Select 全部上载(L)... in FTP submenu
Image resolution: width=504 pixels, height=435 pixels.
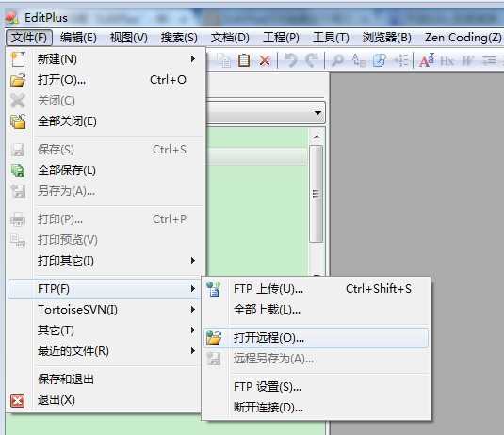316,310
